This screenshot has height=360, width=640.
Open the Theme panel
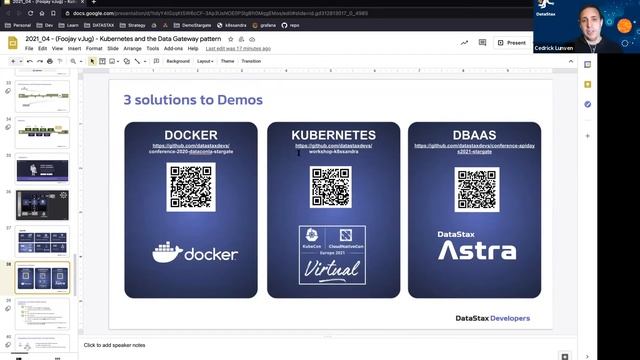click(x=227, y=61)
